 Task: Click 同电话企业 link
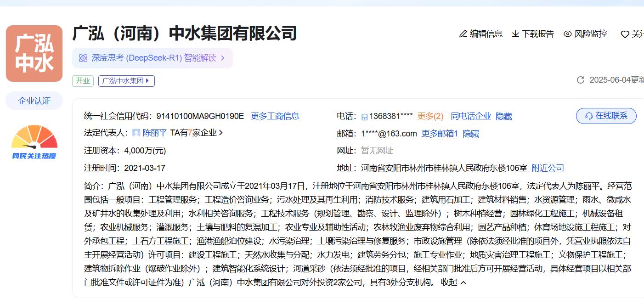tap(471, 116)
